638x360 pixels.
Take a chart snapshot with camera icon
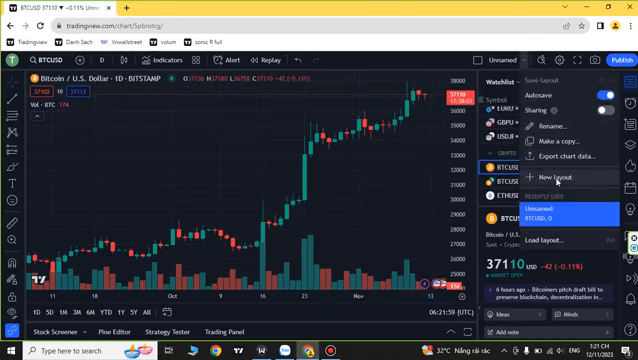point(595,60)
